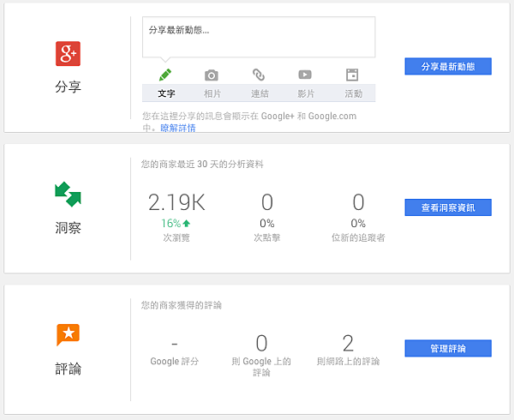Screen dimensions: 514x420
Task: Click the 次點擊 label
Action: pyautogui.click(x=267, y=237)
